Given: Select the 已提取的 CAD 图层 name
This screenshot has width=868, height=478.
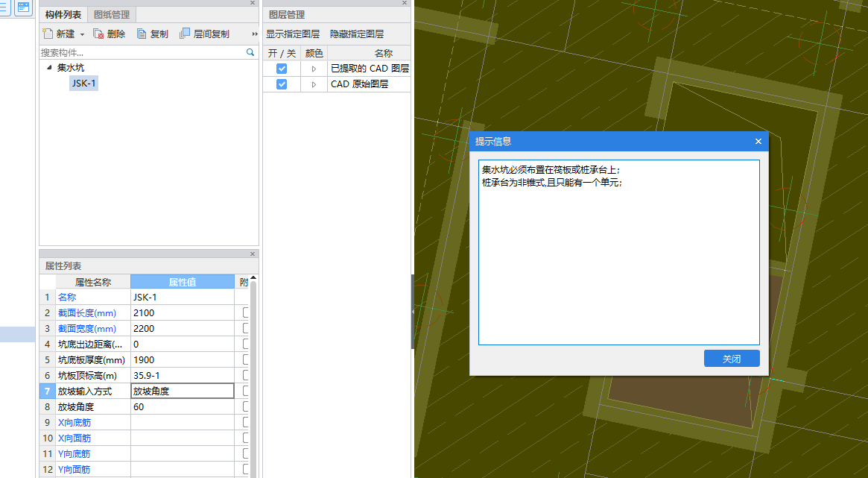Looking at the screenshot, I should coord(370,68).
